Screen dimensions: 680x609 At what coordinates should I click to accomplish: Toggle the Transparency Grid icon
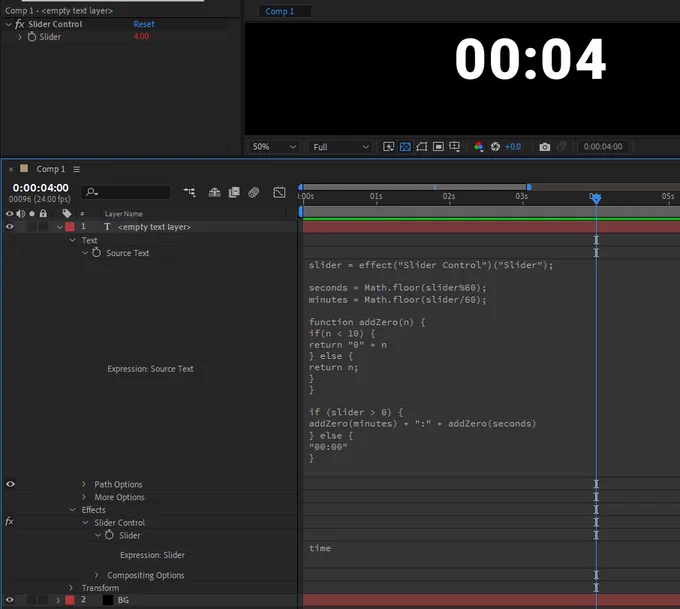(x=405, y=147)
